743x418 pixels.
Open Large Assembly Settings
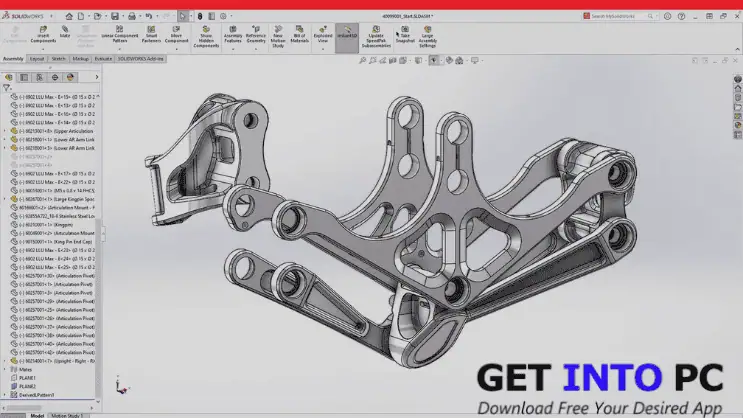(427, 37)
